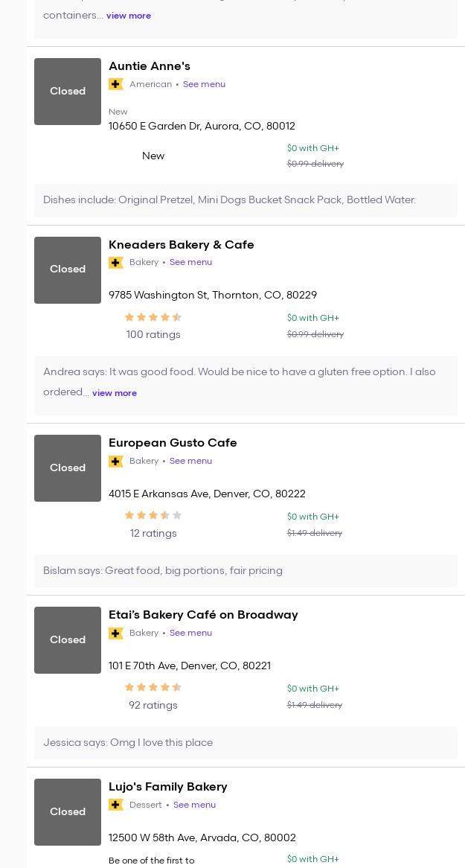
Task: Open See menu for European Gusto Cafe
Action: pos(190,461)
